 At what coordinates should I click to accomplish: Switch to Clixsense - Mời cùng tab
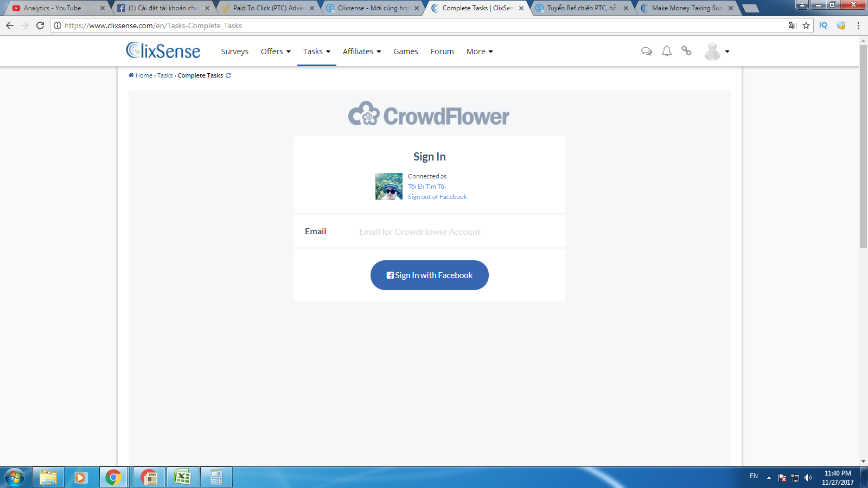click(373, 8)
